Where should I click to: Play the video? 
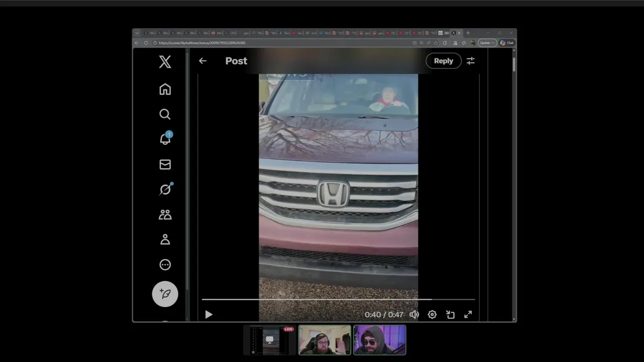click(208, 315)
